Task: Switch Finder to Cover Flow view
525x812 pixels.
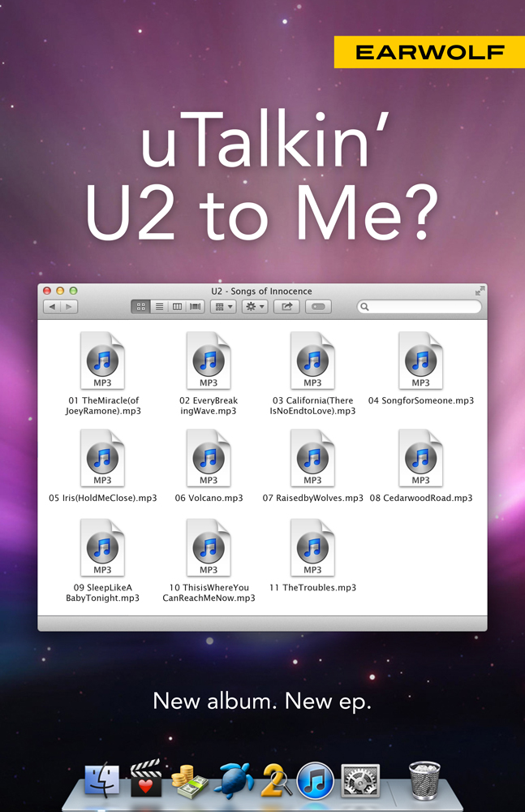Action: tap(196, 307)
